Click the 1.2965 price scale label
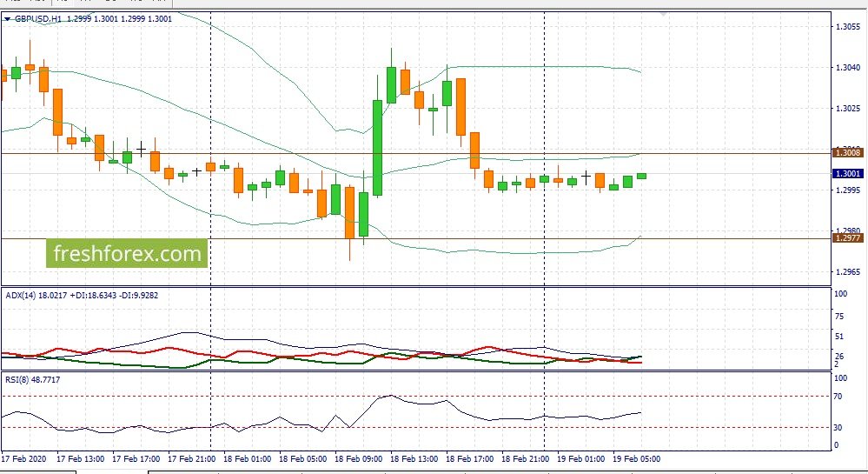The width and height of the screenshot is (868, 474). click(x=847, y=272)
